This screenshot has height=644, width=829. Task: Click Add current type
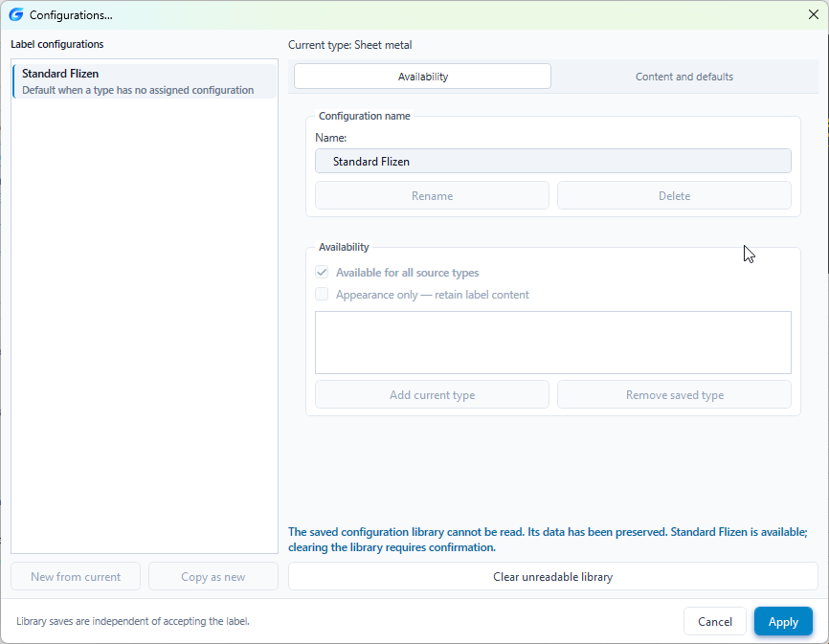(x=432, y=394)
